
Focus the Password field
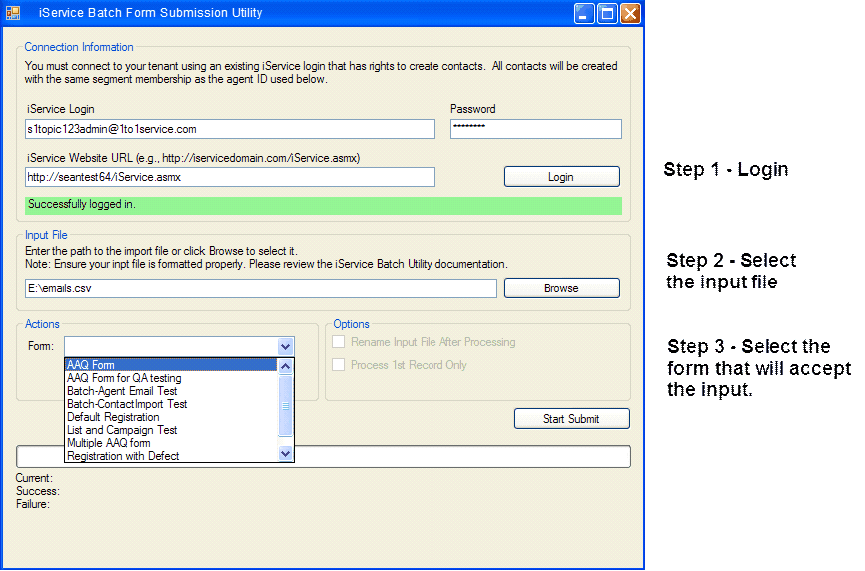coord(536,129)
